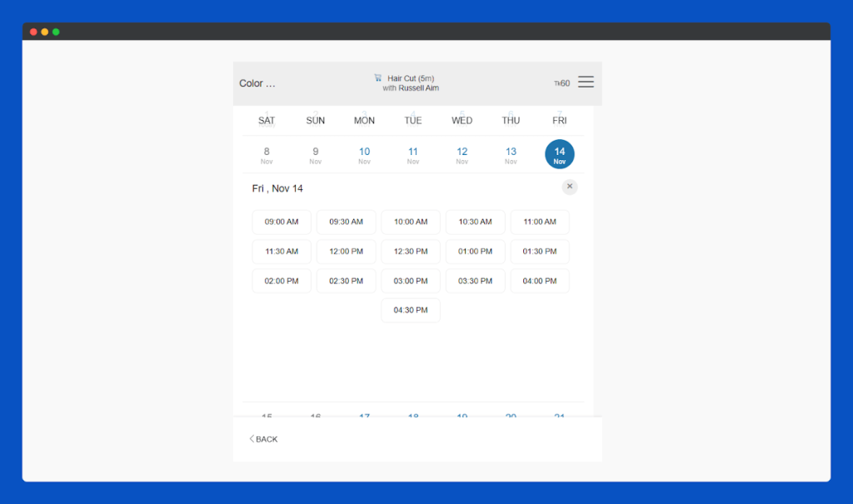Viewport: 853px width, 504px height.
Task: Click the TK60 price label
Action: 563,82
